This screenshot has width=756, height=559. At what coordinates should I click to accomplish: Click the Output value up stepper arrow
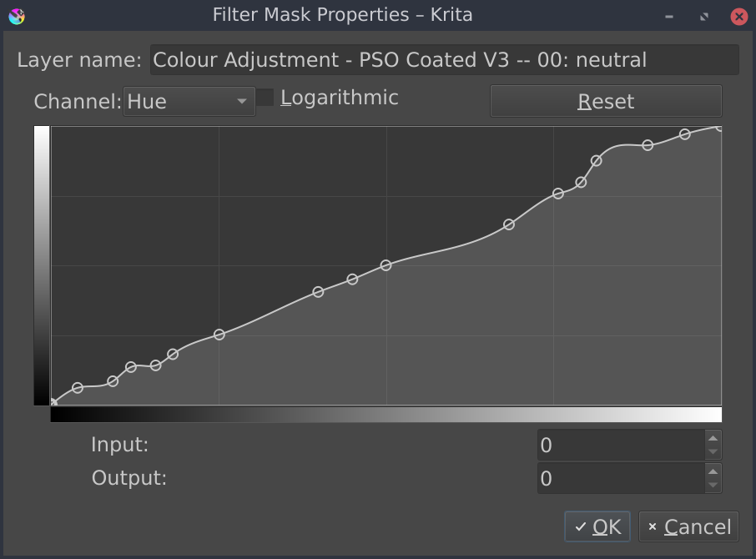[x=713, y=471]
